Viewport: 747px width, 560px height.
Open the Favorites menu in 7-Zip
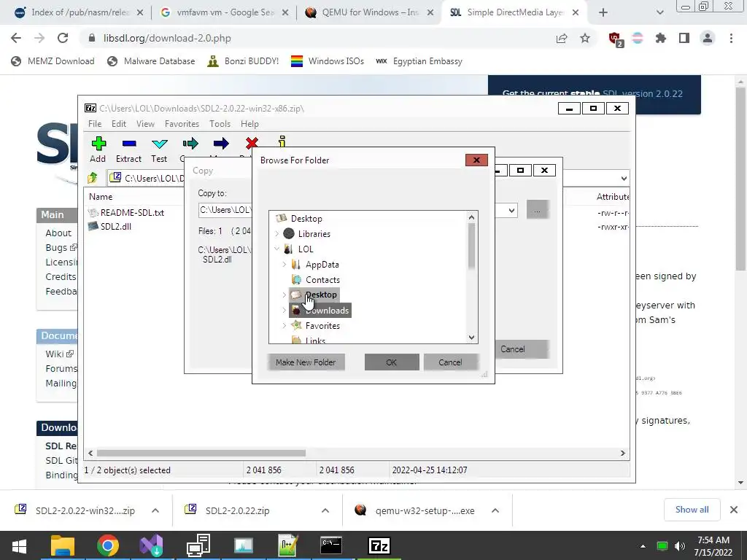pos(182,124)
